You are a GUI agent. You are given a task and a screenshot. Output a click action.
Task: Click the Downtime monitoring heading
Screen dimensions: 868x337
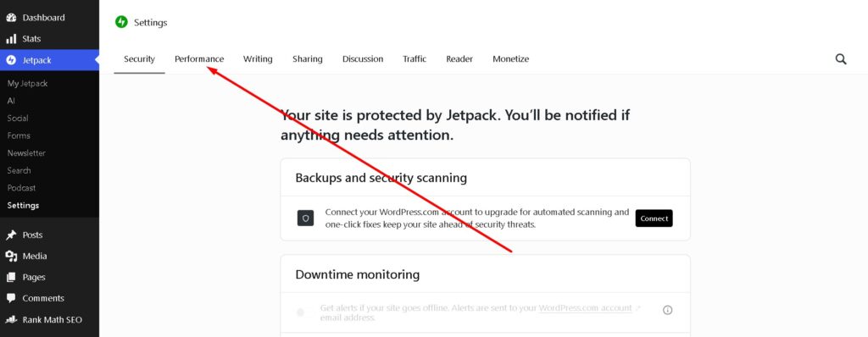point(357,274)
